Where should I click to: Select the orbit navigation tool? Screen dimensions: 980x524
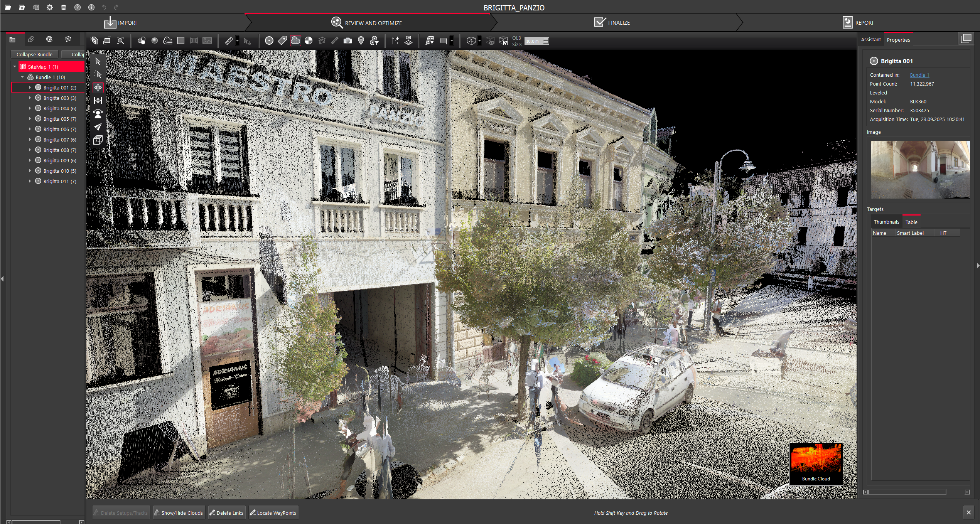[x=98, y=88]
